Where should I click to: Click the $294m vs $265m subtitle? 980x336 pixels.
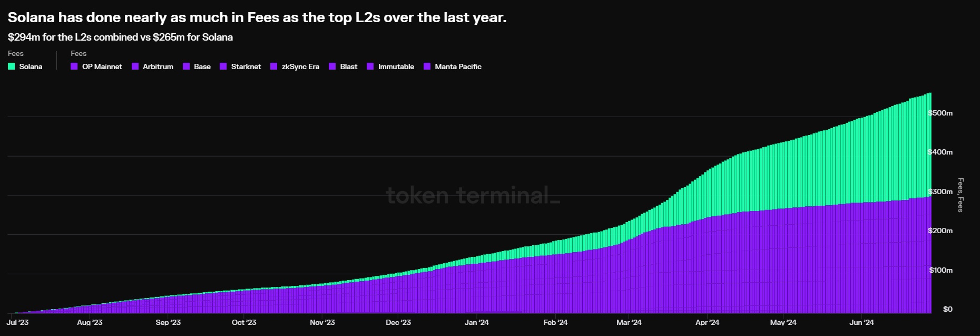(120, 37)
